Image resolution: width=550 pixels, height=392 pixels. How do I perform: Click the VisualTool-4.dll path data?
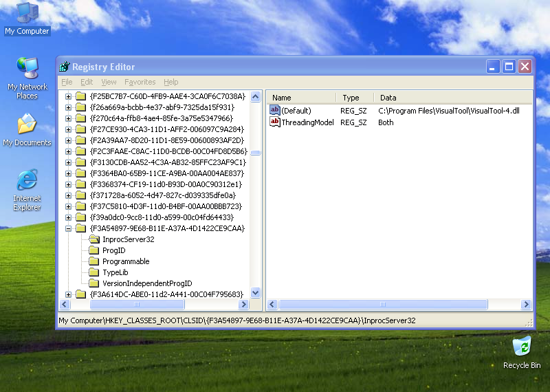[449, 111]
